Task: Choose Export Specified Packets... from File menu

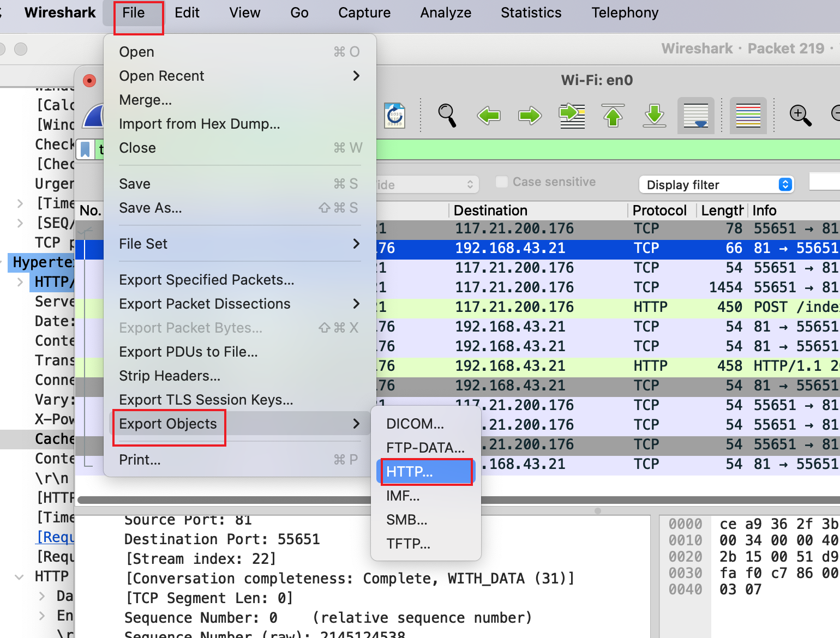Action: coord(207,280)
